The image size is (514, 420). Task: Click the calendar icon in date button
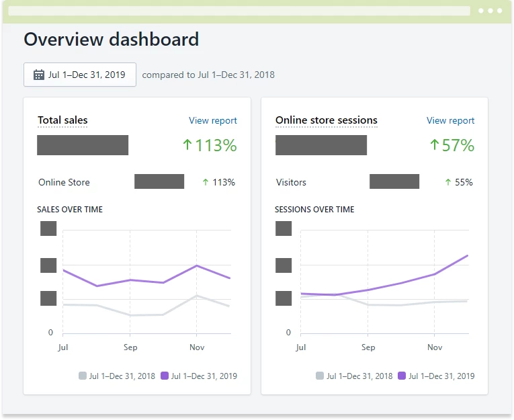(39, 75)
